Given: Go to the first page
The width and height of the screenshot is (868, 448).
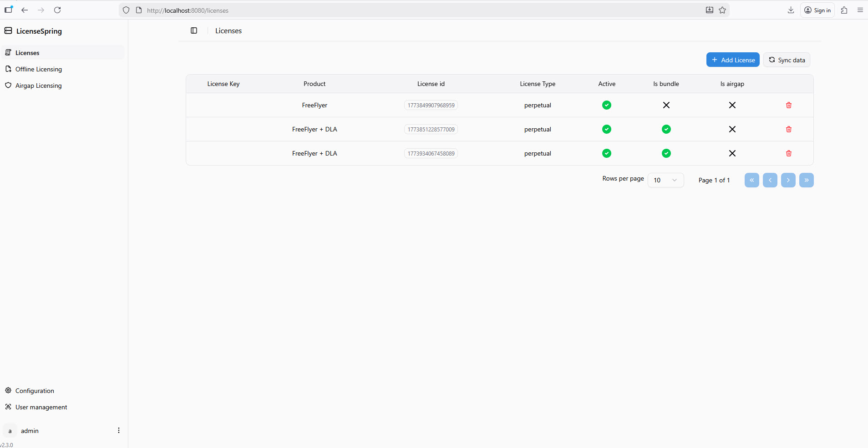Looking at the screenshot, I should point(751,180).
